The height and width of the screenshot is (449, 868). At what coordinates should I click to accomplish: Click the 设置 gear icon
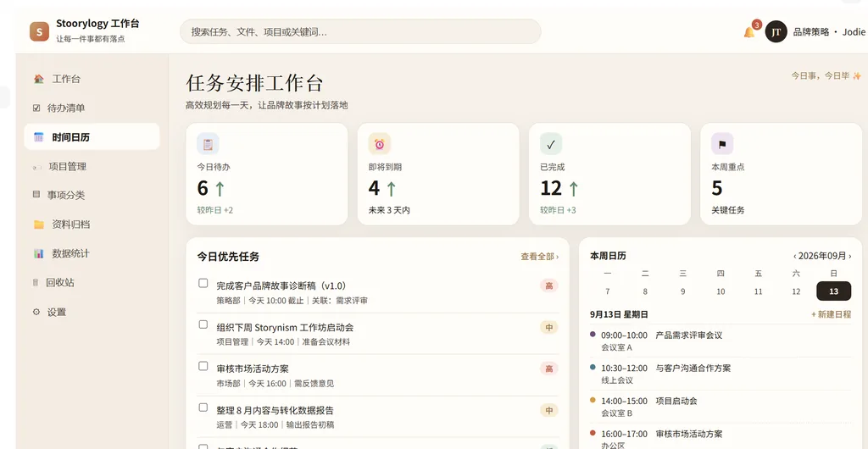pos(36,312)
